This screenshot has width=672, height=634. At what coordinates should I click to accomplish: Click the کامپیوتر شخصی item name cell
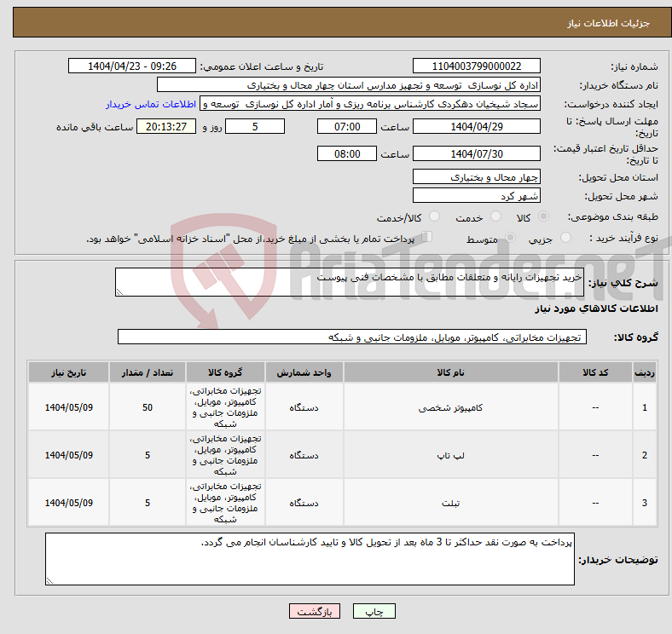click(451, 407)
